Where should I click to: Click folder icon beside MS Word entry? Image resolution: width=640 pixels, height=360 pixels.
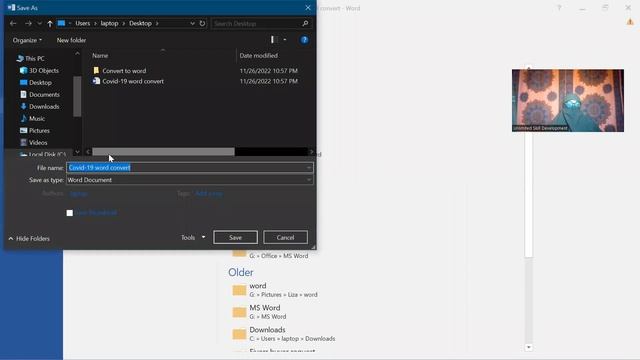(x=239, y=312)
